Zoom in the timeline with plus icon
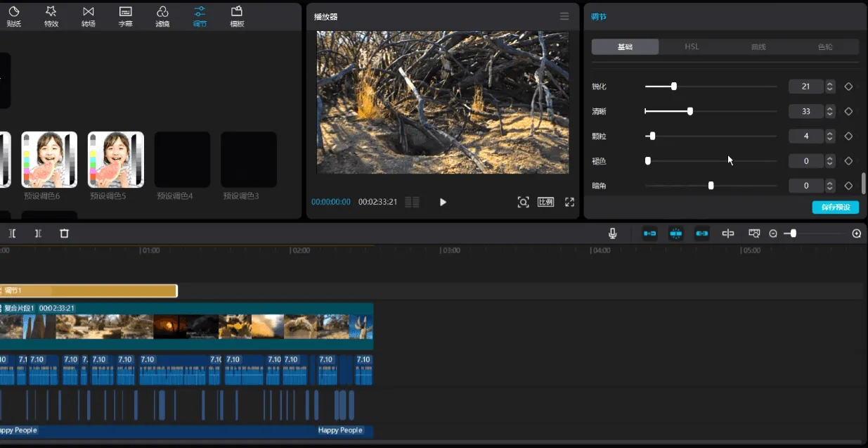Screen dimensions: 868x448 coord(857,233)
